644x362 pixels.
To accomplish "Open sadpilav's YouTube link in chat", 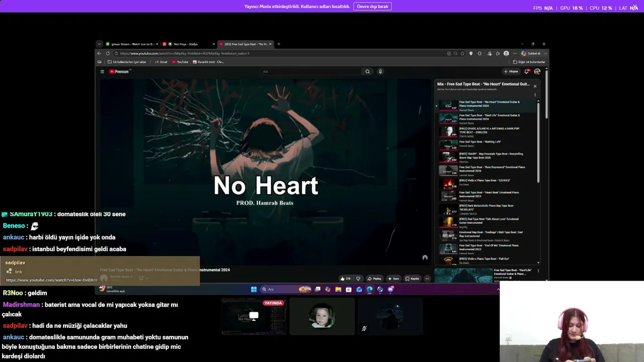I will tap(51, 280).
